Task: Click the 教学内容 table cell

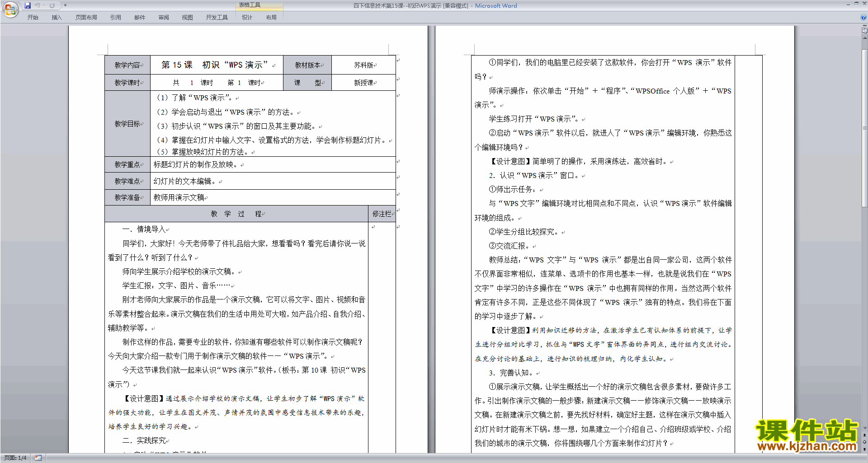Action: click(127, 65)
